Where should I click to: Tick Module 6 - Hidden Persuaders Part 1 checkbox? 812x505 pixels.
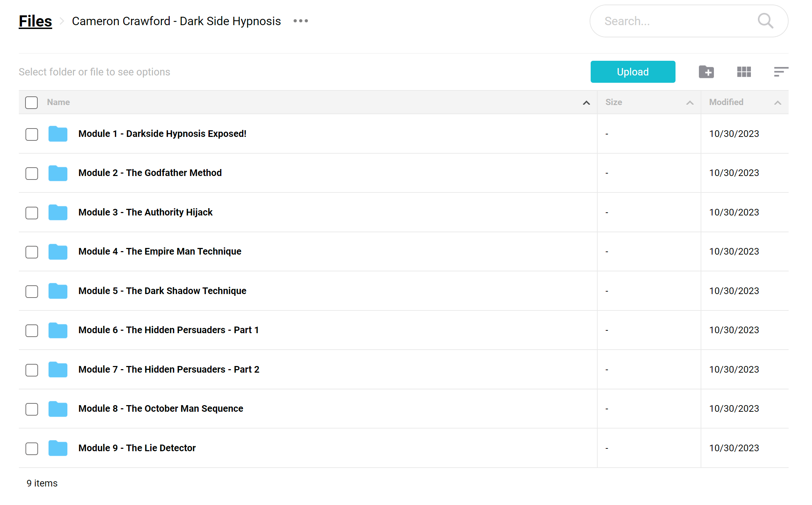coord(32,330)
